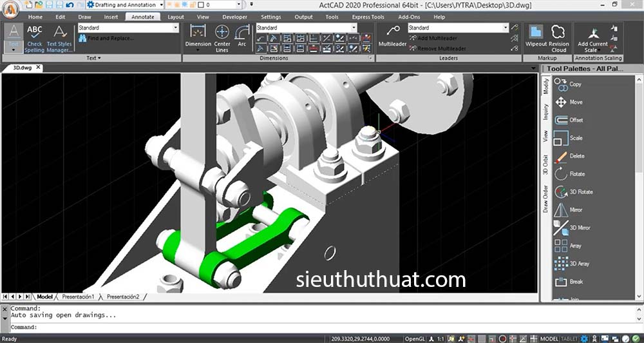Click Find and Replace
Screen dimensions: 644x343
[x=111, y=38]
